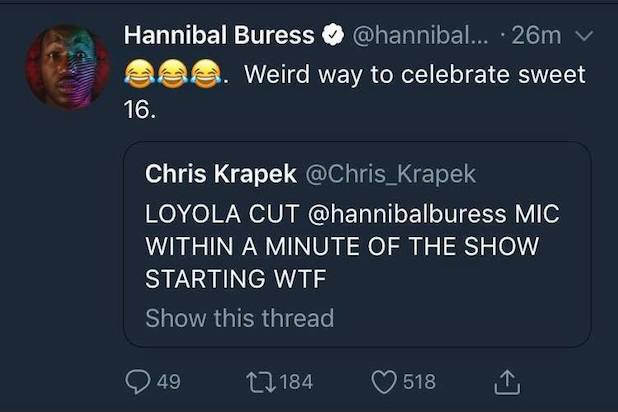This screenshot has height=412, width=618.
Task: Open Hannibal Buress profile avatar
Action: point(66,65)
